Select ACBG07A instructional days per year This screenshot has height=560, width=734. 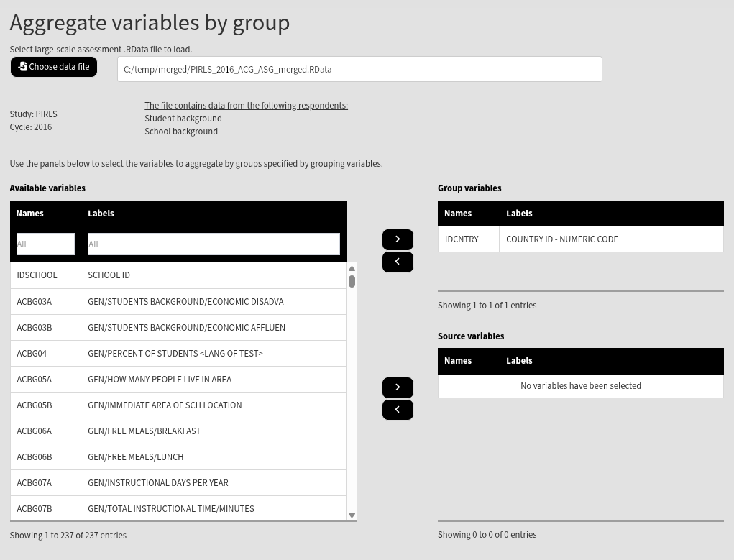coord(178,483)
